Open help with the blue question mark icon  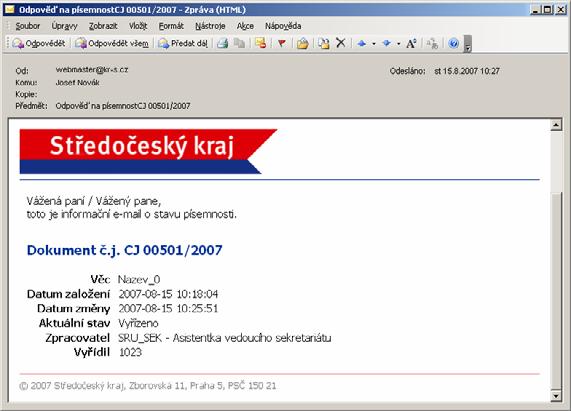coord(453,43)
